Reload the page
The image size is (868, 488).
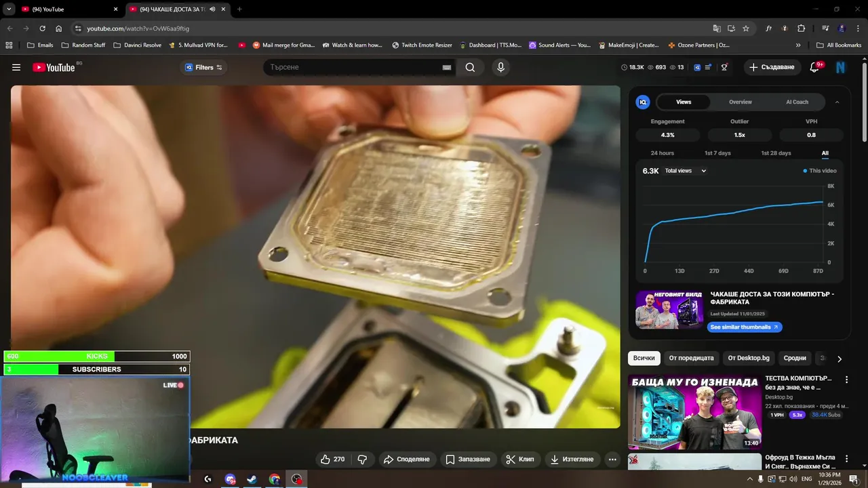point(42,28)
